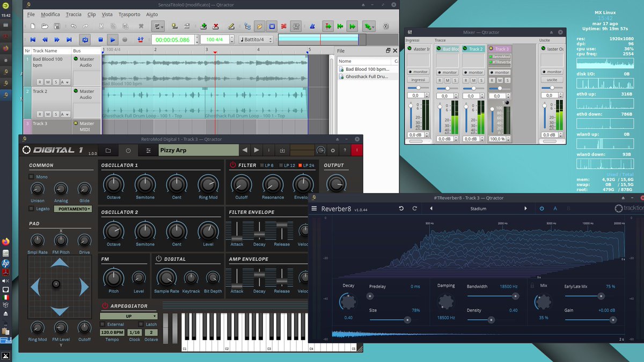The width and height of the screenshot is (644, 362).
Task: Open the Mixer via Qtractor's toolbar icon
Action: [296, 26]
